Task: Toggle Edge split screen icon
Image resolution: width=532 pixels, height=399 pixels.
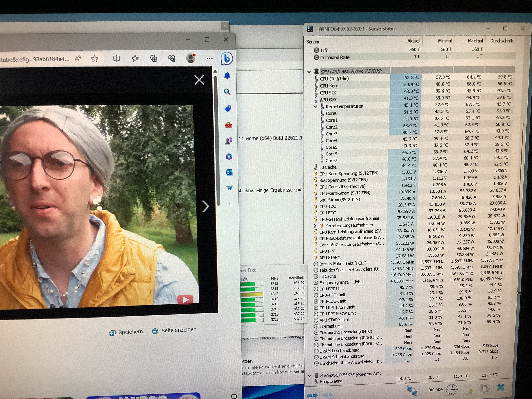Action: tap(116, 59)
